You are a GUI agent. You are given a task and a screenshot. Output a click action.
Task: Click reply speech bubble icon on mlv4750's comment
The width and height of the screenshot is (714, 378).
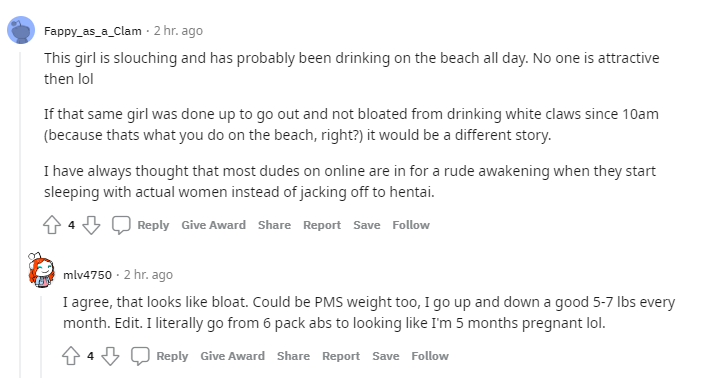pos(140,356)
